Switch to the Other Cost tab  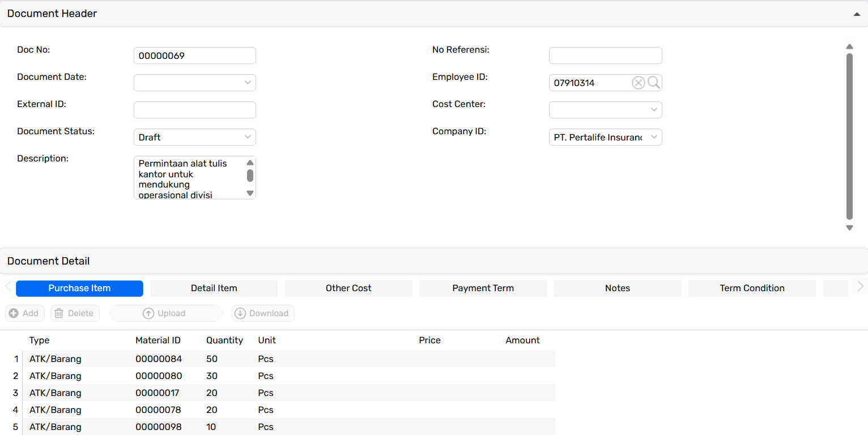(348, 288)
